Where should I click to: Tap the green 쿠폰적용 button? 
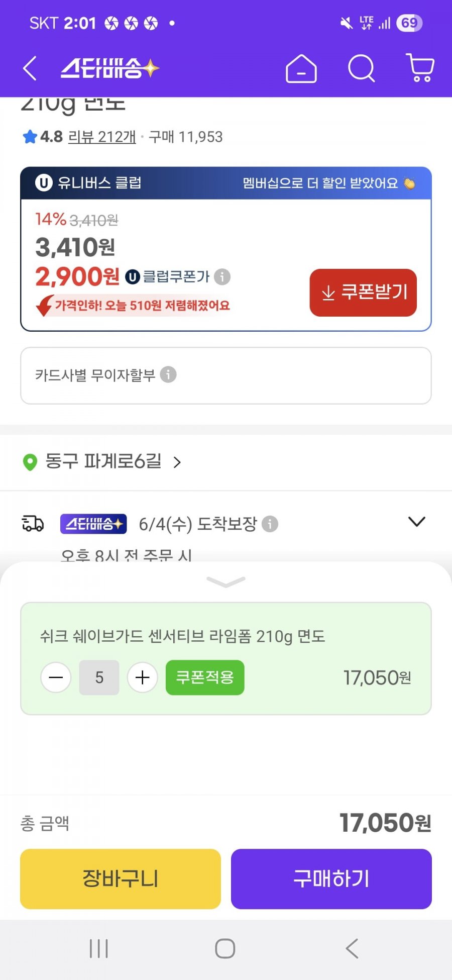(x=205, y=677)
